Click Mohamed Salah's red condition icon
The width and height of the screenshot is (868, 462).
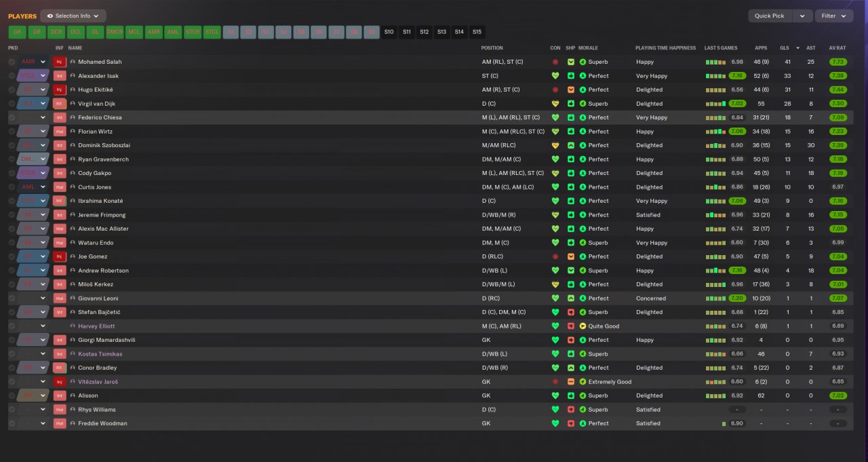[555, 62]
